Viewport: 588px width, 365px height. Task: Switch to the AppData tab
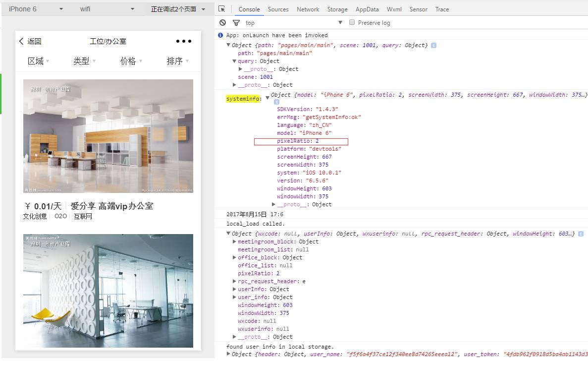(x=367, y=9)
